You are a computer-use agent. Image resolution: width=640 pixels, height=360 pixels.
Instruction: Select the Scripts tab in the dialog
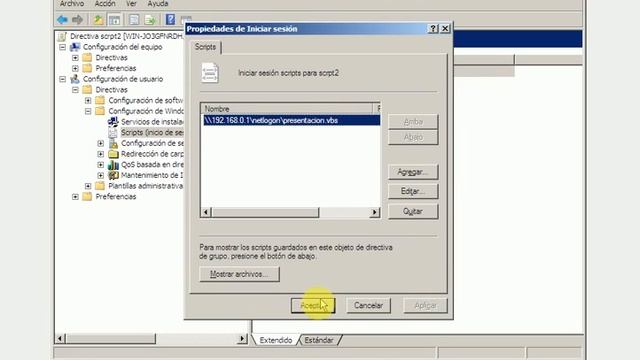tap(205, 47)
